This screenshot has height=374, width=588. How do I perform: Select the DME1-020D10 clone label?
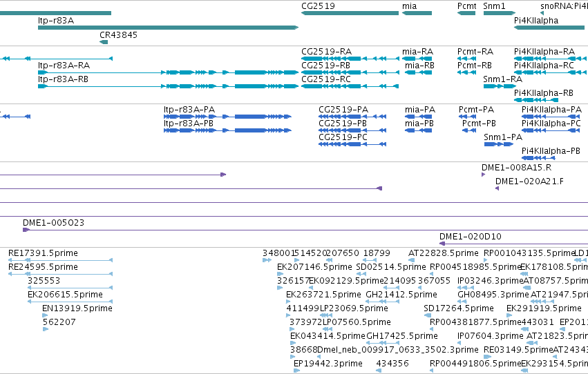click(x=471, y=237)
